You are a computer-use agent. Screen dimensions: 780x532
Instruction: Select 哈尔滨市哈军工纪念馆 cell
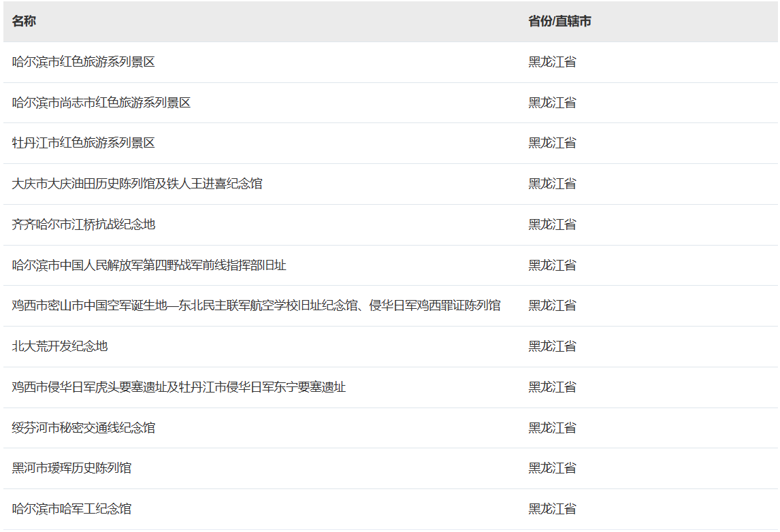[x=71, y=509]
